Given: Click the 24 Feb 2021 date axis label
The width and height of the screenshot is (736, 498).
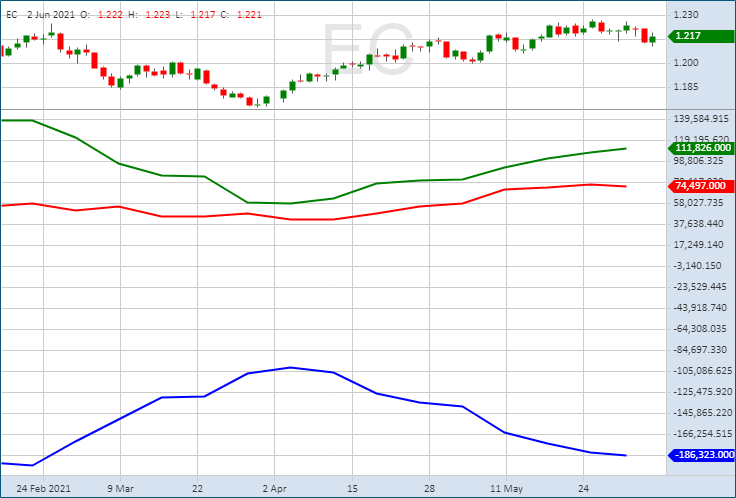Looking at the screenshot, I should tap(43, 489).
